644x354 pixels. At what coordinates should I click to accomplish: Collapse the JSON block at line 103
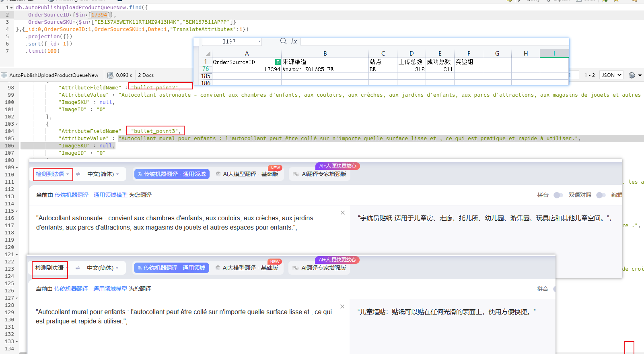[16, 124]
